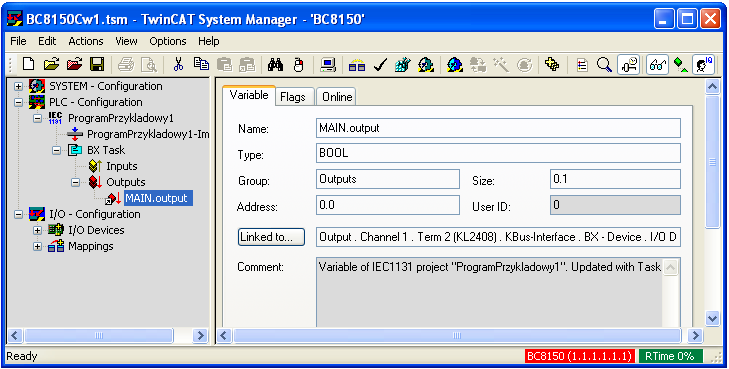Toggle the head with IQ icon
Image resolution: width=729 pixels, height=369 pixels.
coord(703,64)
